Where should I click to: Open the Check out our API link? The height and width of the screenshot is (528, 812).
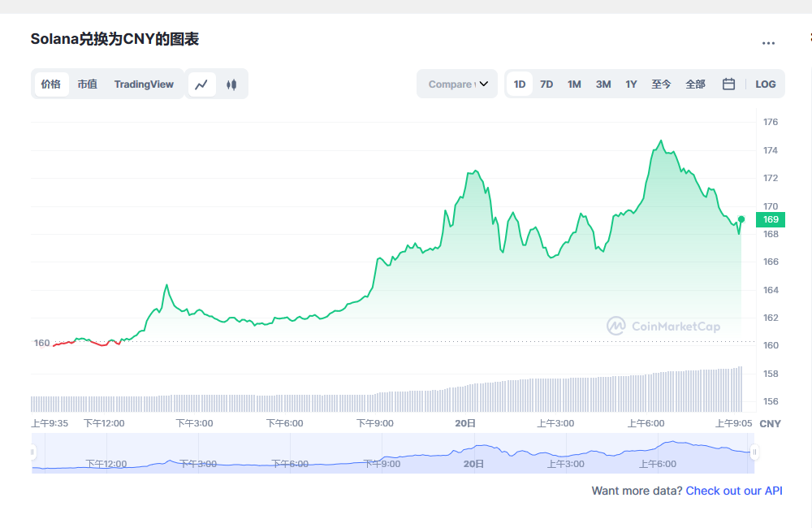click(x=734, y=491)
